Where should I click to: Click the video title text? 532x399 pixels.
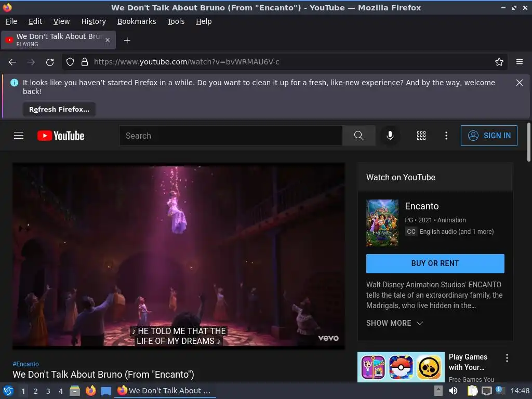pyautogui.click(x=103, y=375)
